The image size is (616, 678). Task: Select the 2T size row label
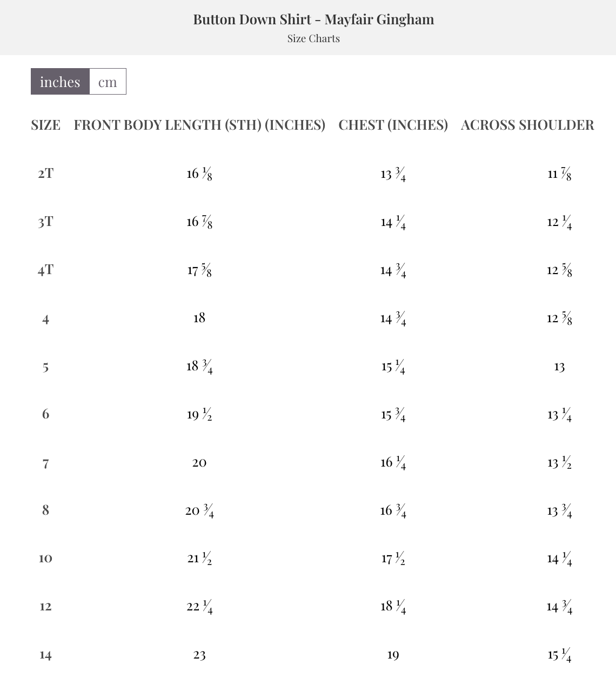tap(45, 173)
